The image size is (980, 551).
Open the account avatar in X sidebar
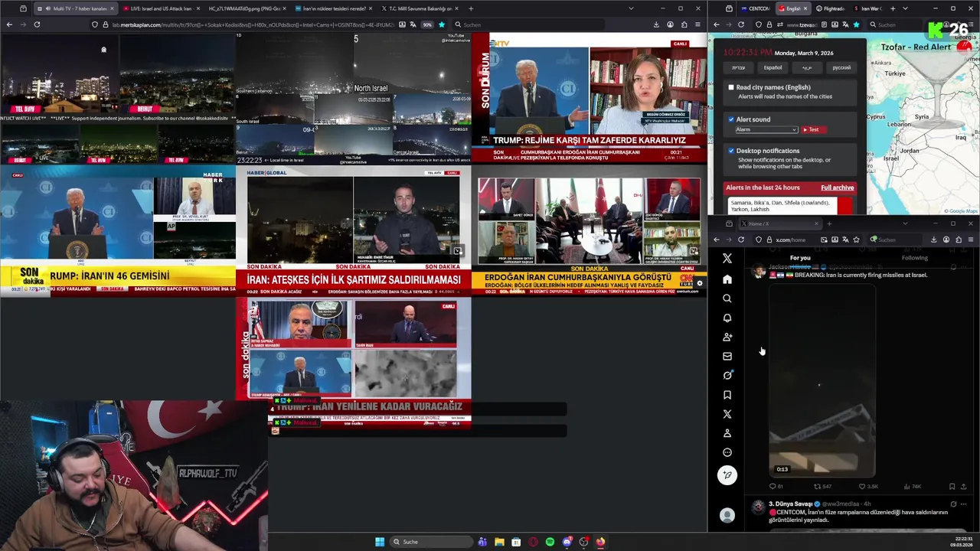(x=727, y=516)
